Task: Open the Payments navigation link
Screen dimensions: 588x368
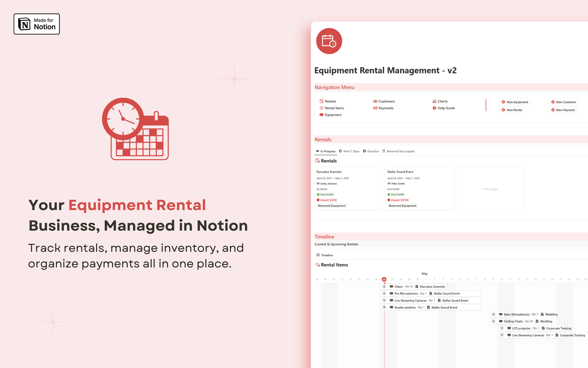Action: tap(386, 108)
